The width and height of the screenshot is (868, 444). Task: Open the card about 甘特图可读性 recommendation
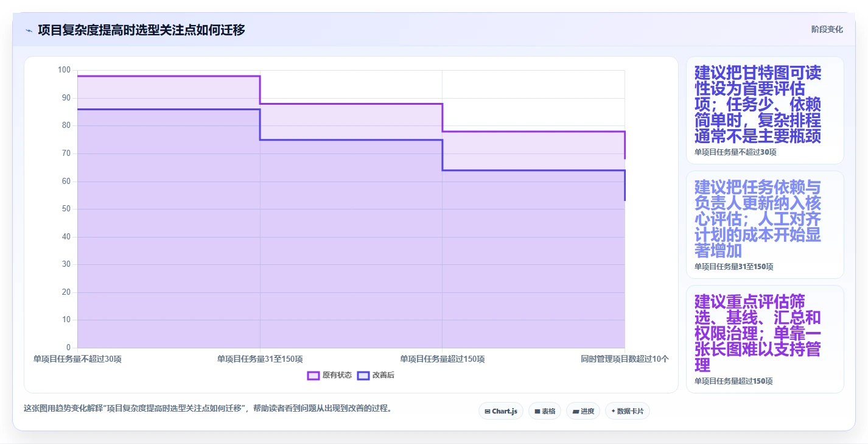tap(765, 110)
